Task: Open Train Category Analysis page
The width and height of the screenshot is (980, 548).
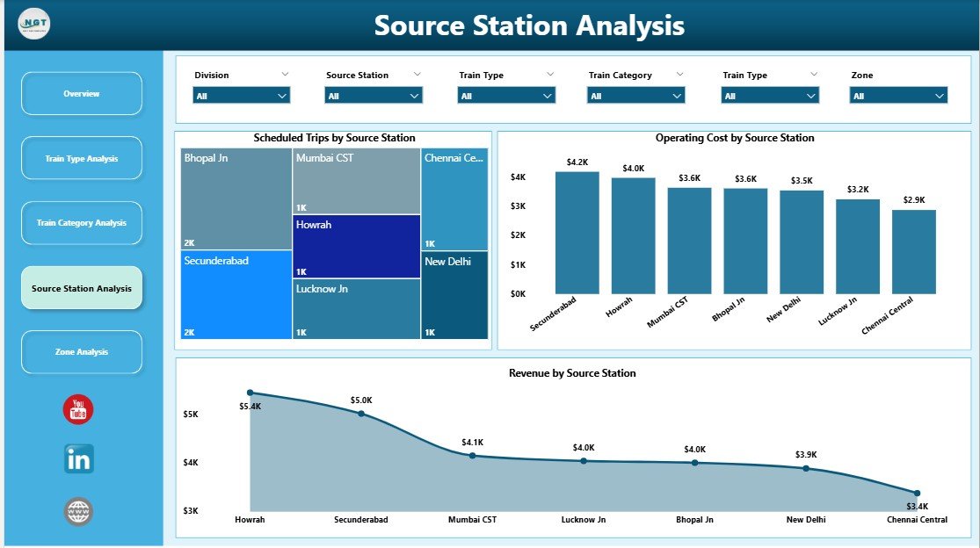Action: point(82,223)
